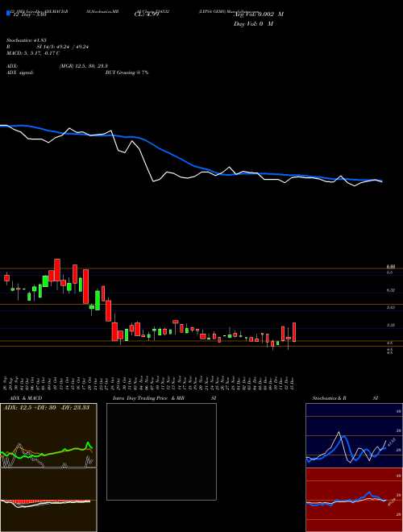Viewport: 403px width, 532px height.
Task: Click the 5.82 price axis label
Action: 390,307
